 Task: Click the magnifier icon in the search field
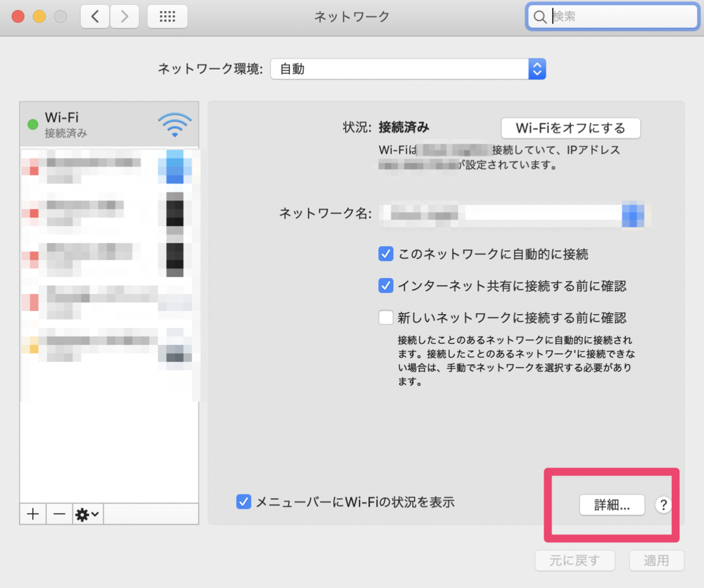540,18
